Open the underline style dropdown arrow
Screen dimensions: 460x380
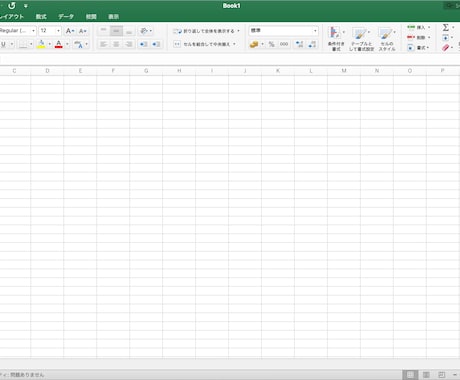[12, 44]
